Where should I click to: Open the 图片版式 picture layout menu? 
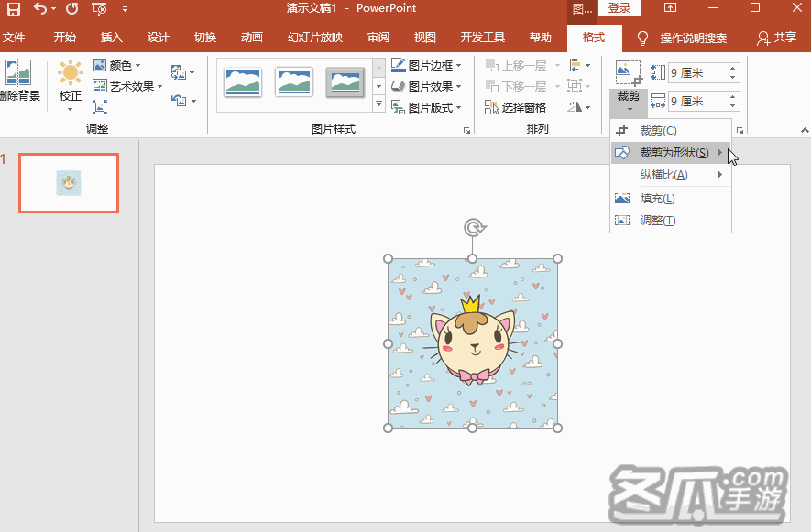point(426,107)
